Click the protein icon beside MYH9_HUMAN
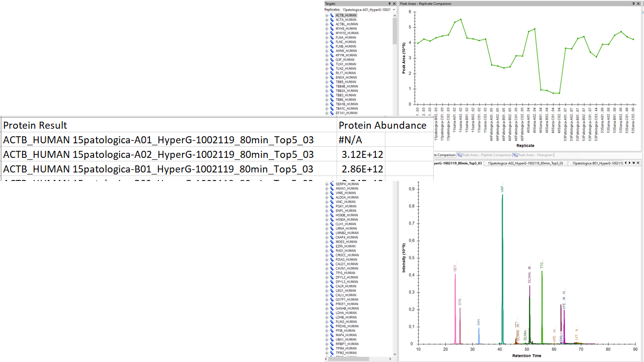This screenshot has height=362, width=644. point(332,29)
